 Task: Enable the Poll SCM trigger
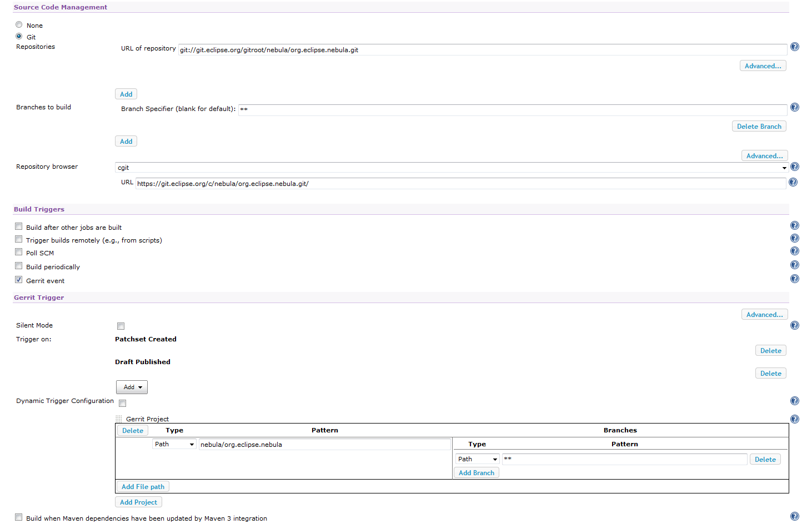18,251
